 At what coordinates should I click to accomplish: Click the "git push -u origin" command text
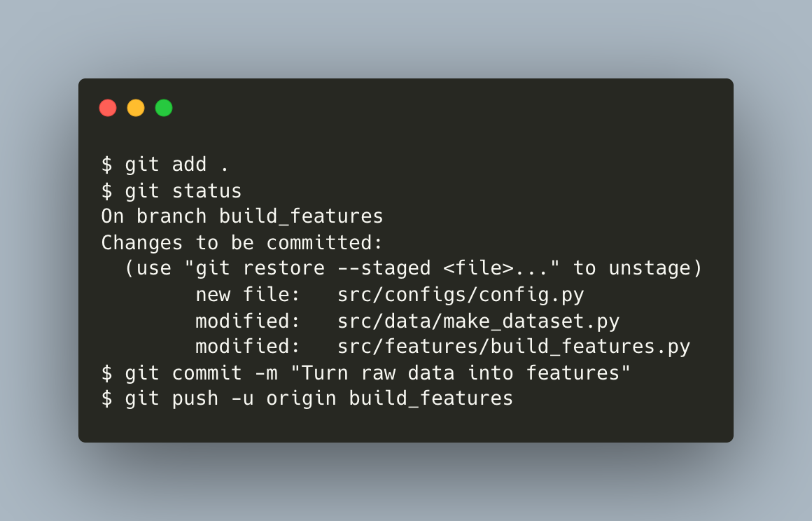click(230, 398)
